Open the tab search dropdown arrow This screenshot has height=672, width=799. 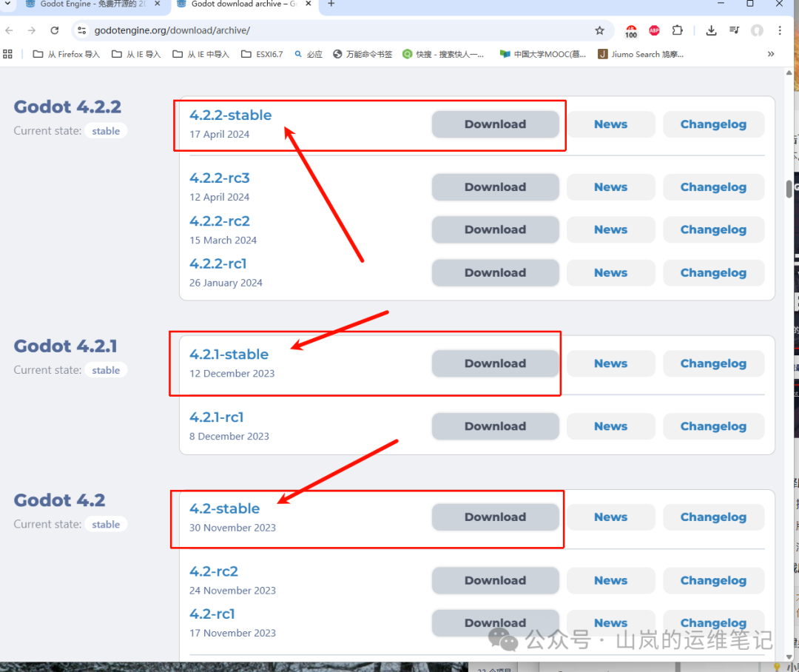(x=7, y=4)
